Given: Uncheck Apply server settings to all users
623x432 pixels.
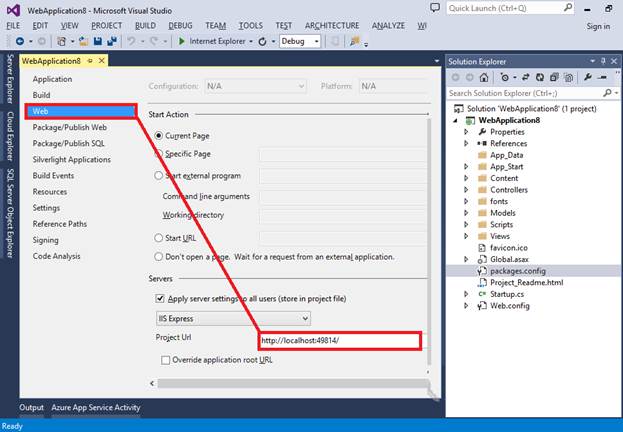Looking at the screenshot, I should (160, 298).
